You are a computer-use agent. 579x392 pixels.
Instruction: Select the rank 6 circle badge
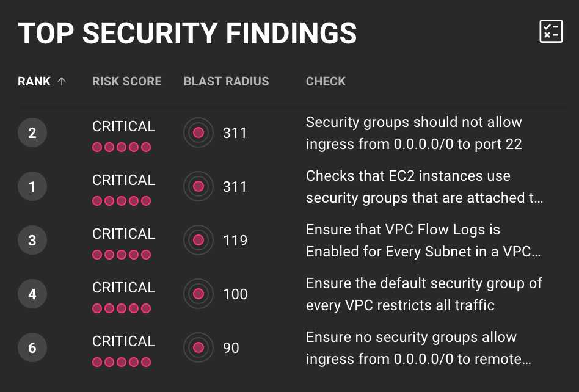tap(32, 348)
